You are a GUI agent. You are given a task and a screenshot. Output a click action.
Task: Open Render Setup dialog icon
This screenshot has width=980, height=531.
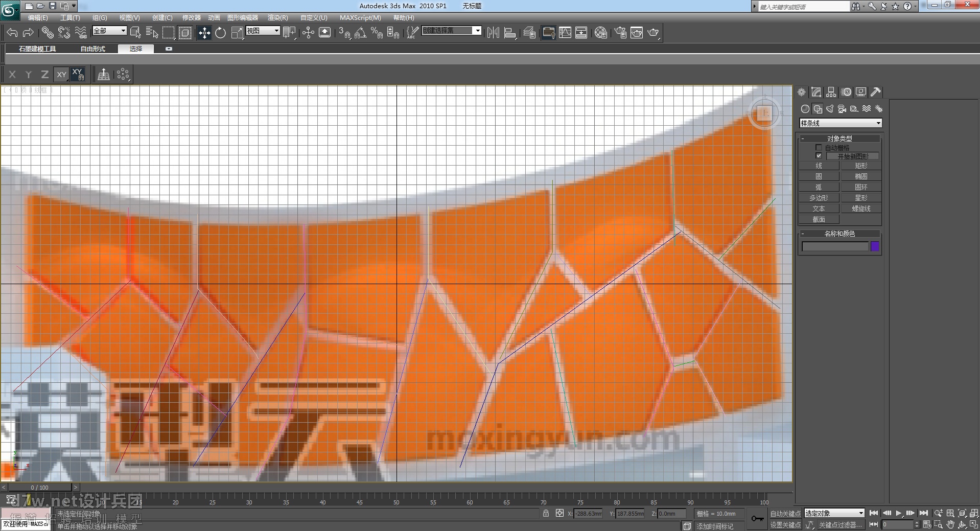(620, 33)
